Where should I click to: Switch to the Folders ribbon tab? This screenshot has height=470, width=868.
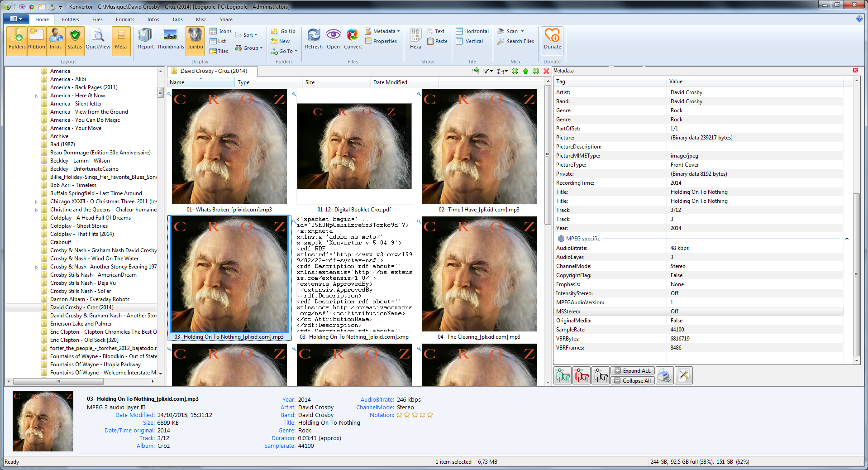[x=70, y=19]
